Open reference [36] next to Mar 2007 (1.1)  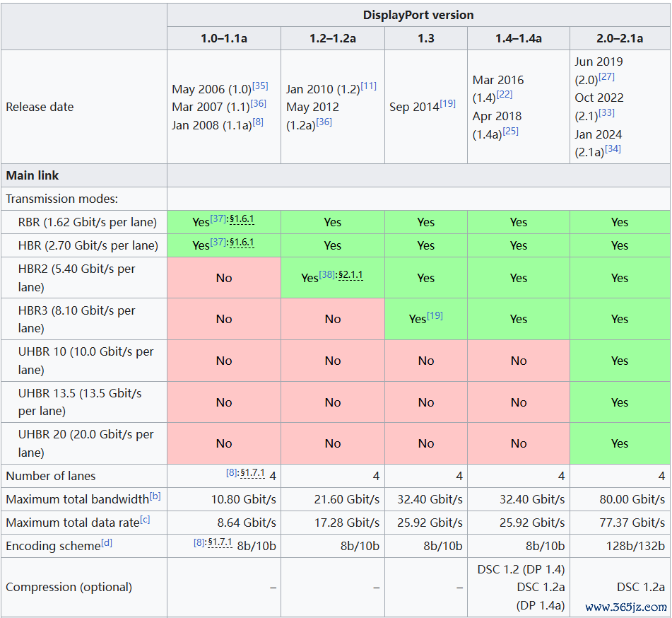click(259, 104)
